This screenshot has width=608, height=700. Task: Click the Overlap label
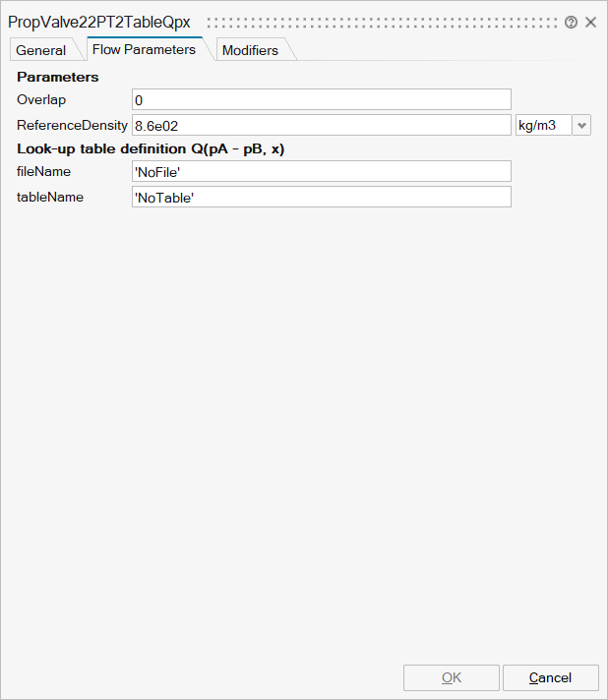41,99
